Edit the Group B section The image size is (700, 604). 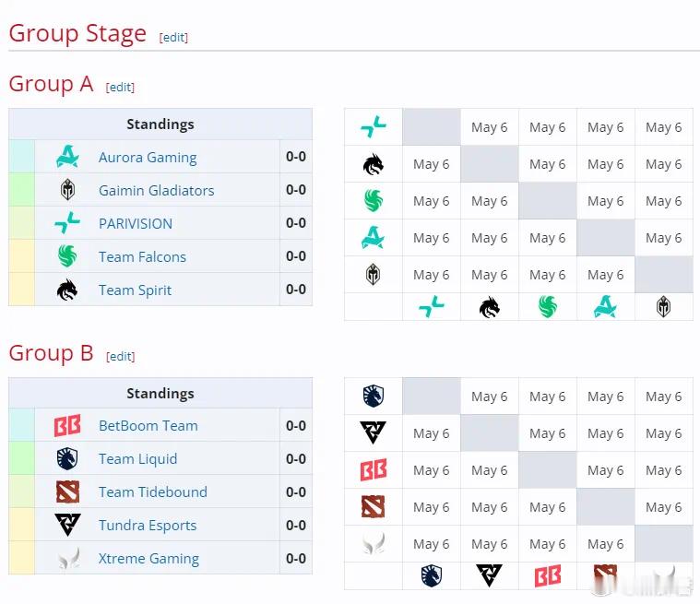(x=121, y=356)
